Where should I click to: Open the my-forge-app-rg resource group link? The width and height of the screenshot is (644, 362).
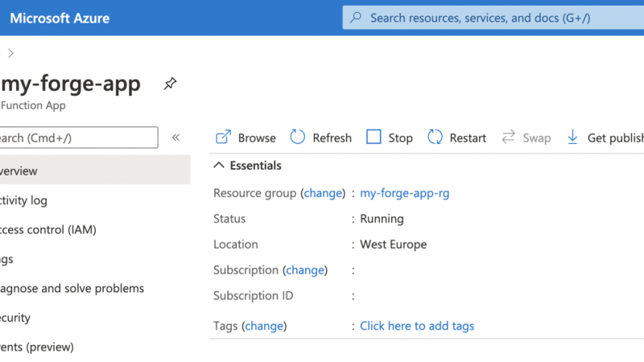pos(405,193)
